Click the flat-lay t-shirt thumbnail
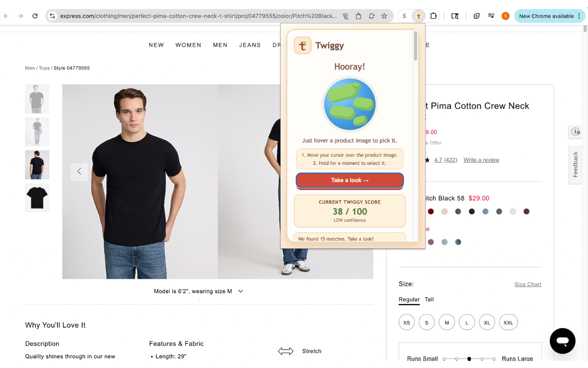 coord(37,197)
